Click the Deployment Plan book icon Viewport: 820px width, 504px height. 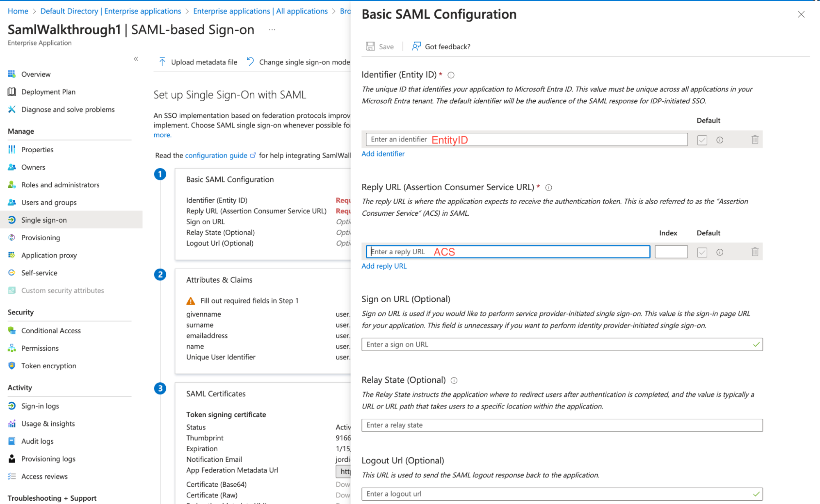[x=11, y=92]
